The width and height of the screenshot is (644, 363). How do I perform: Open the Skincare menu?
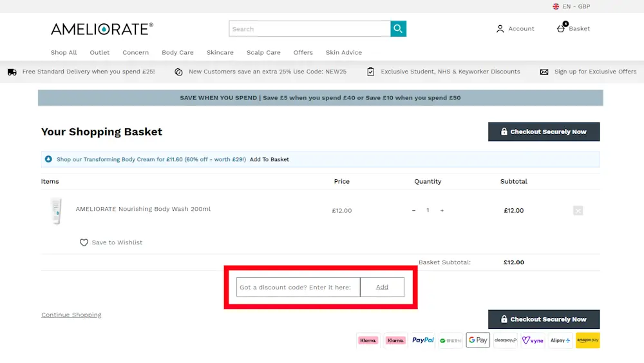pyautogui.click(x=220, y=53)
